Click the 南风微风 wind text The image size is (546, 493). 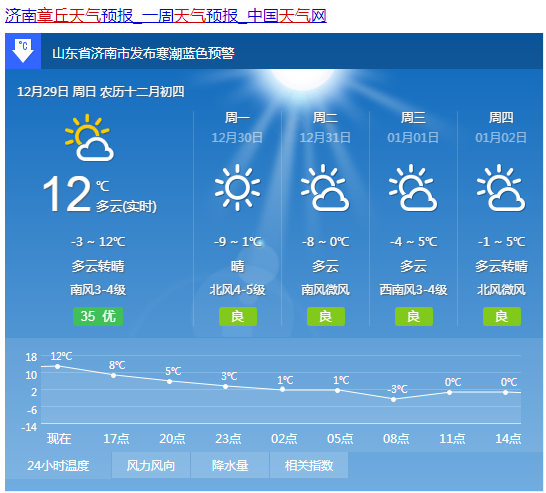(326, 290)
